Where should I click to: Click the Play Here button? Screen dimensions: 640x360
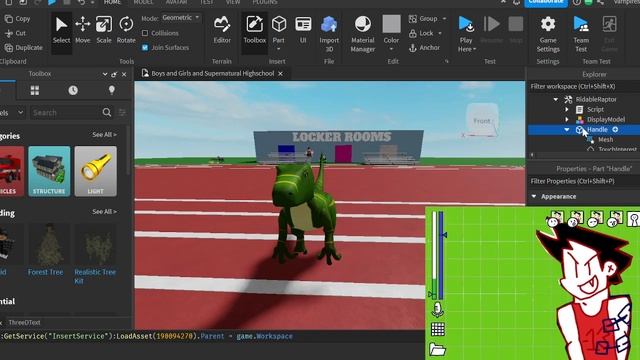pyautogui.click(x=466, y=34)
